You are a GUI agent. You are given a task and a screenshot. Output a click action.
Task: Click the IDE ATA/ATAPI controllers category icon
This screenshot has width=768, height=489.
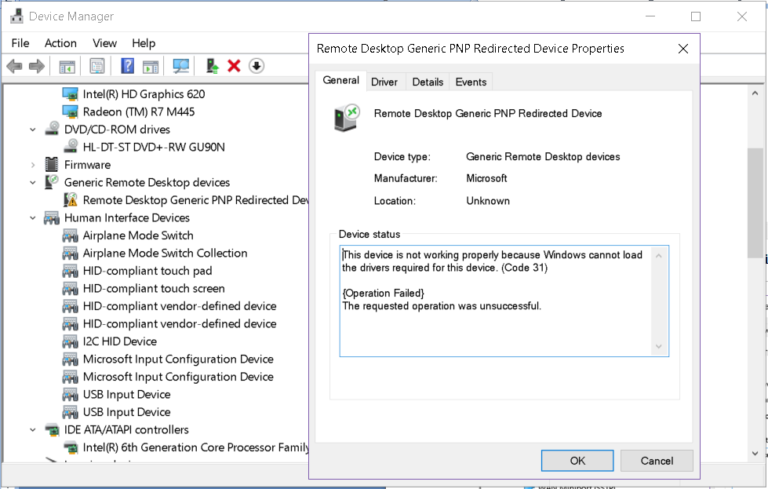coord(52,430)
